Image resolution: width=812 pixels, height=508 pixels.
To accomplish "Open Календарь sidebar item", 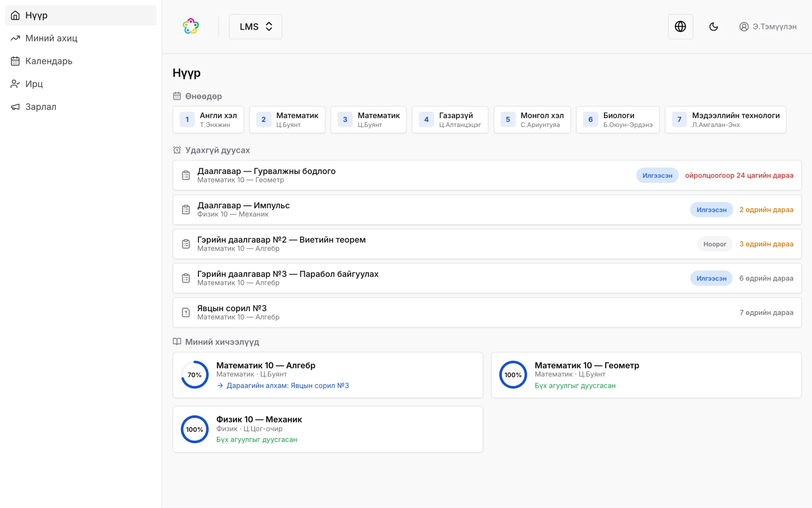I will tap(81, 61).
